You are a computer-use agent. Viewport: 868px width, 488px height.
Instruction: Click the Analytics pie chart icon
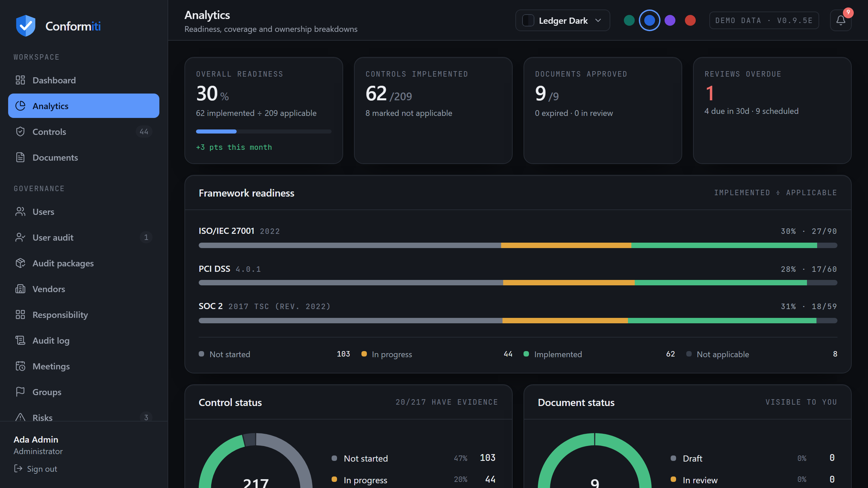[x=20, y=106]
